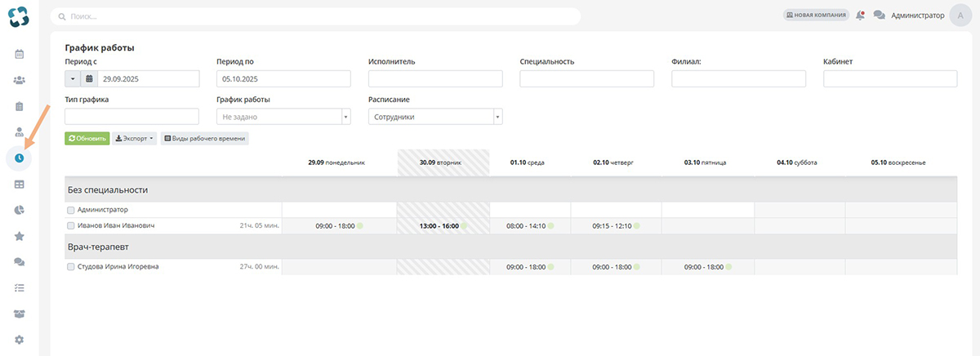This screenshot has width=980, height=356.
Task: Open the Экспорт dropdown button
Action: pos(135,139)
